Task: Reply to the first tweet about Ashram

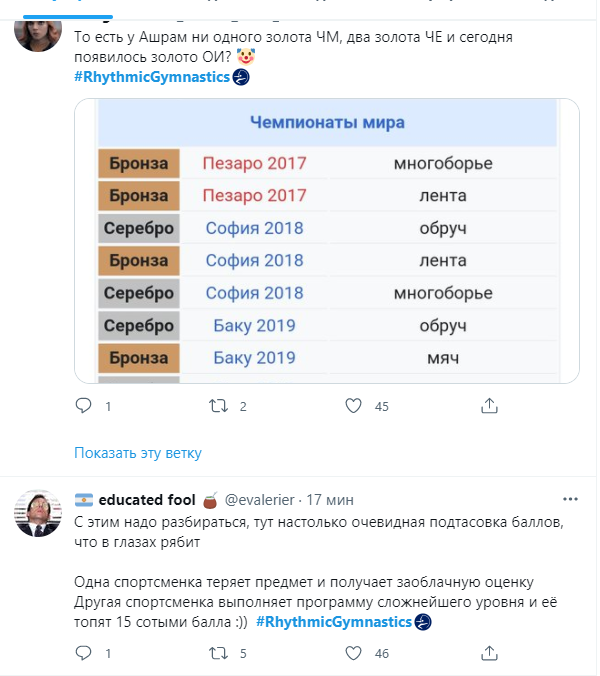Action: click(84, 406)
